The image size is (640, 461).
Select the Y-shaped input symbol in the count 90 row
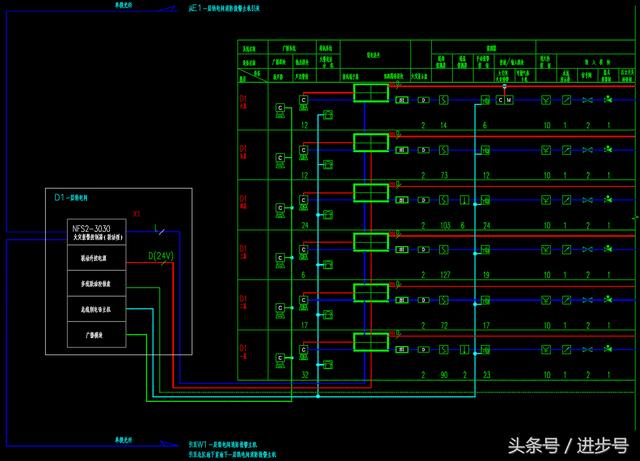pyautogui.click(x=546, y=350)
